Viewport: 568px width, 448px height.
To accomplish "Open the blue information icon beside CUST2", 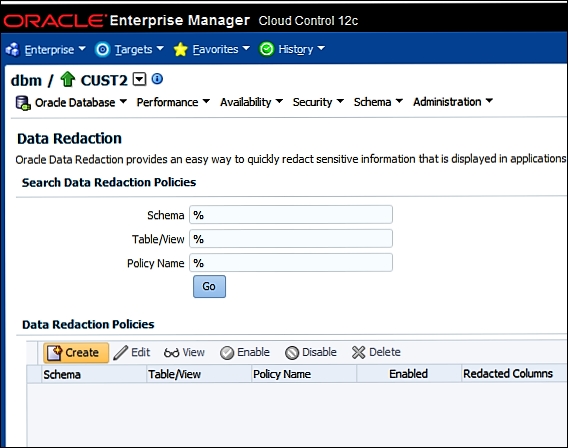I will pos(157,79).
